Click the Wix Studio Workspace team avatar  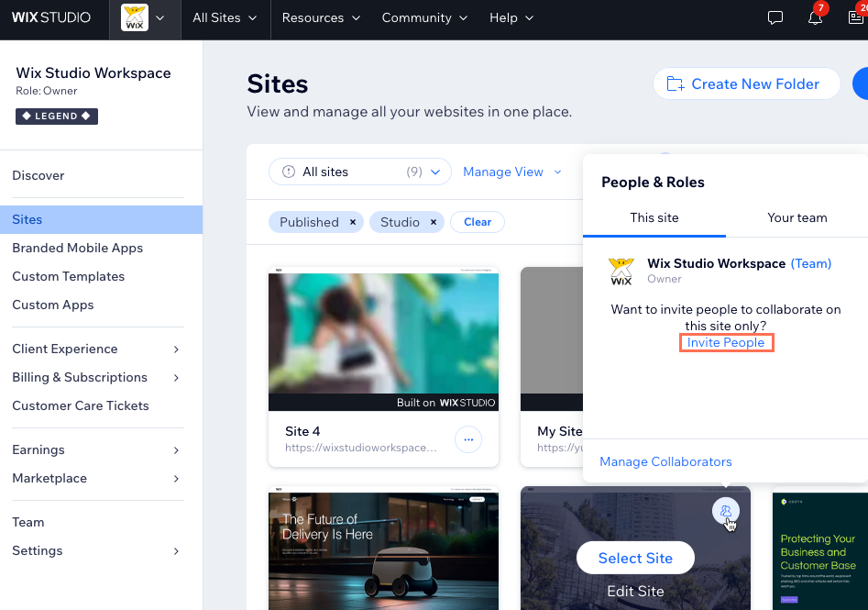point(621,271)
